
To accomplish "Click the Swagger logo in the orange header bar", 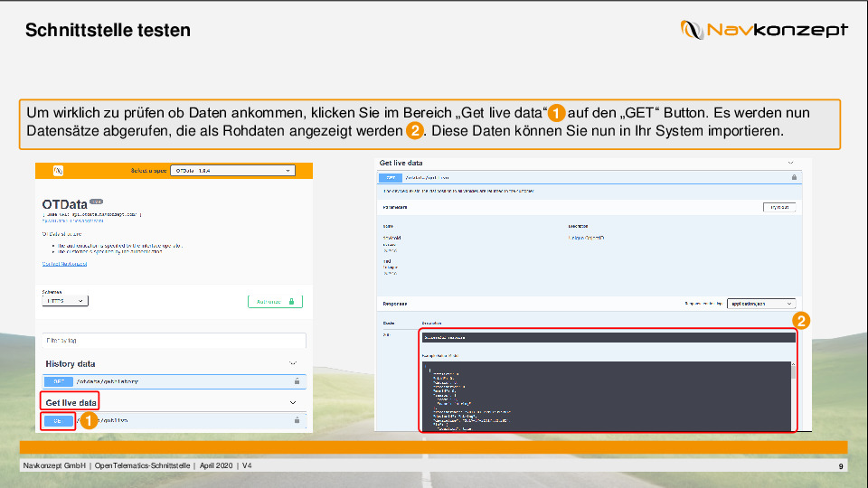I will click(x=57, y=170).
